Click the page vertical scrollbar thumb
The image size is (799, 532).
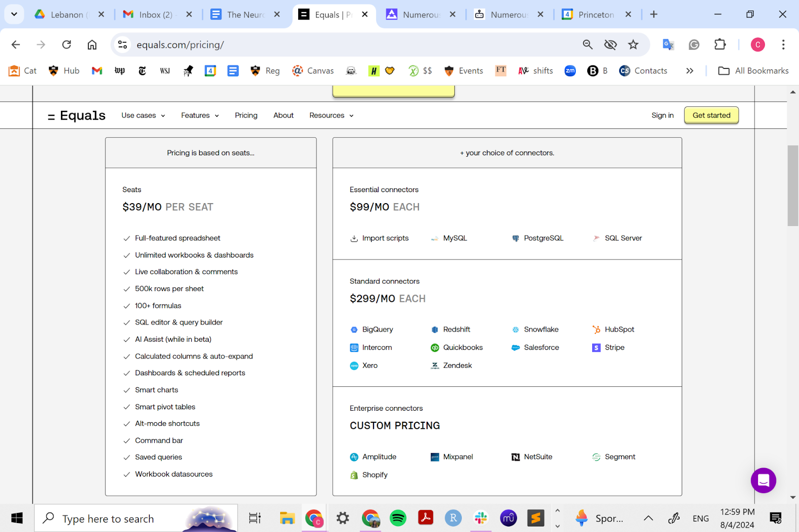(793, 186)
